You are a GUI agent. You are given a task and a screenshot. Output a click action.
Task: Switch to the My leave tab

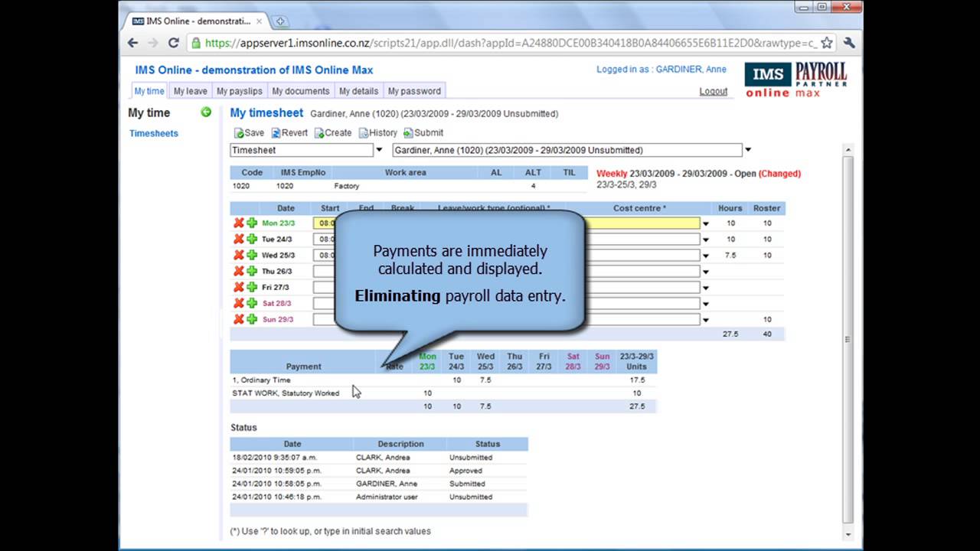tap(190, 91)
